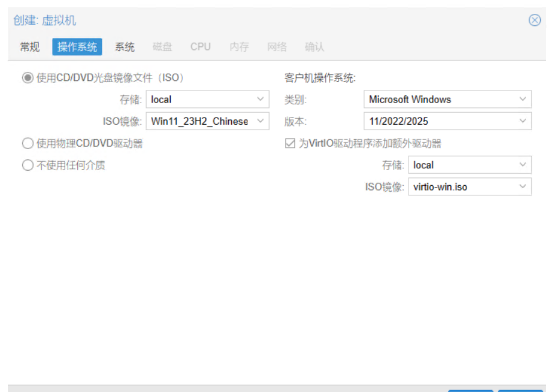Viewport: 557px width, 392px height.
Task: Expand the Win11_23H2_Chinese ISO dropdown arrow
Action: tap(260, 121)
